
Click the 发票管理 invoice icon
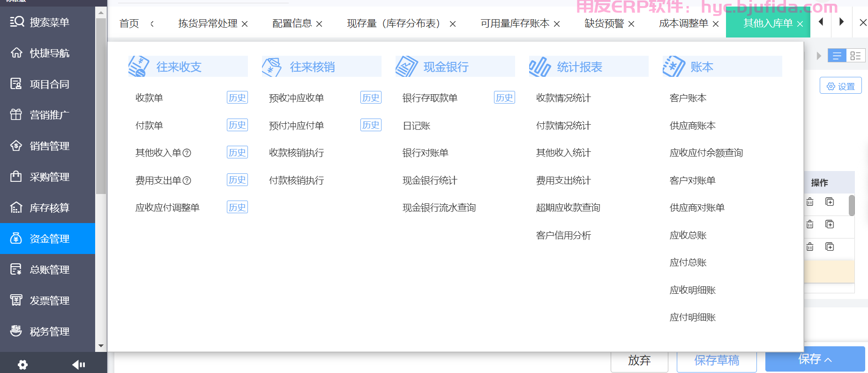tap(16, 300)
